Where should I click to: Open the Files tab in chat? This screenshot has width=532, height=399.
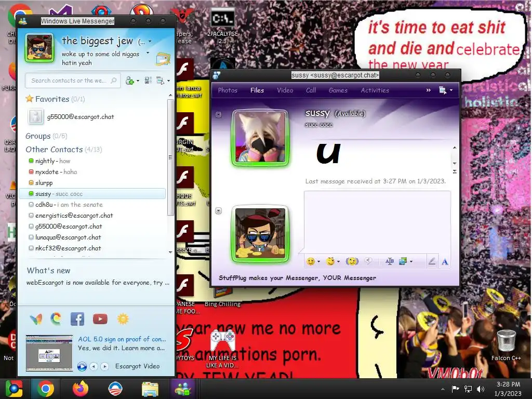coord(257,90)
